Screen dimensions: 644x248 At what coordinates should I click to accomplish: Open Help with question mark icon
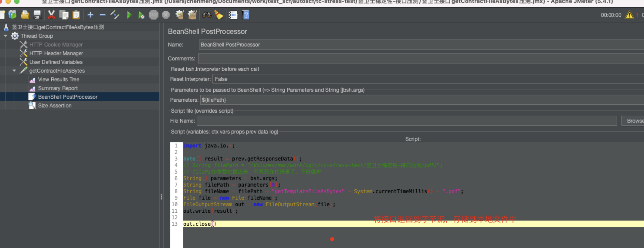click(x=246, y=15)
